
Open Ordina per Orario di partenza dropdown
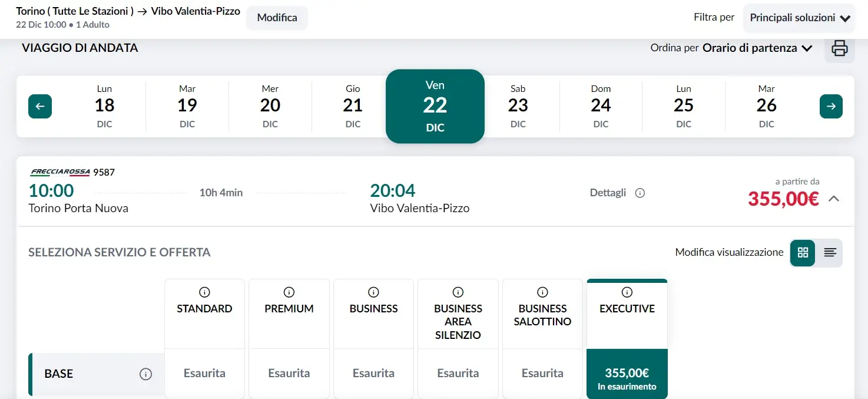pyautogui.click(x=757, y=48)
